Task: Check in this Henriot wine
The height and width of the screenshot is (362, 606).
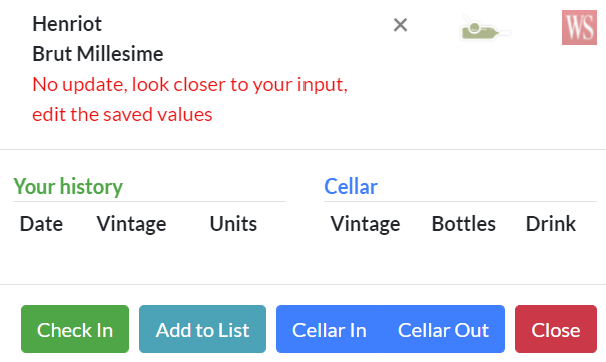Action: (75, 329)
